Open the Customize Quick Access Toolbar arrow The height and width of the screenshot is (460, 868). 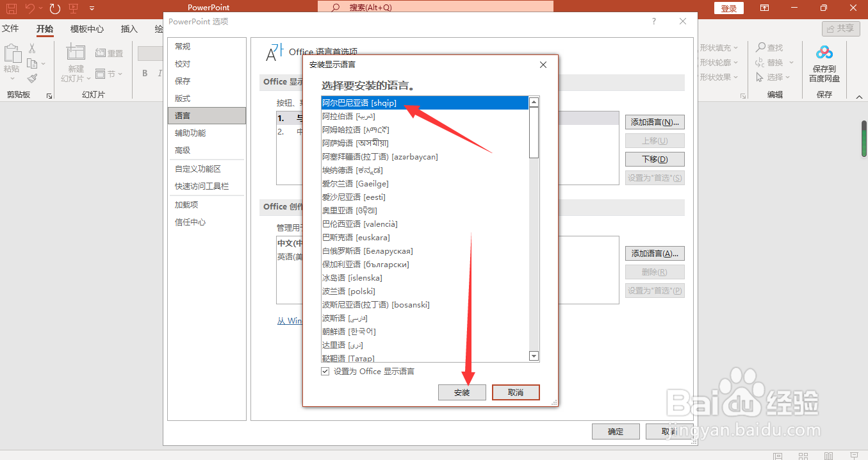pyautogui.click(x=92, y=8)
